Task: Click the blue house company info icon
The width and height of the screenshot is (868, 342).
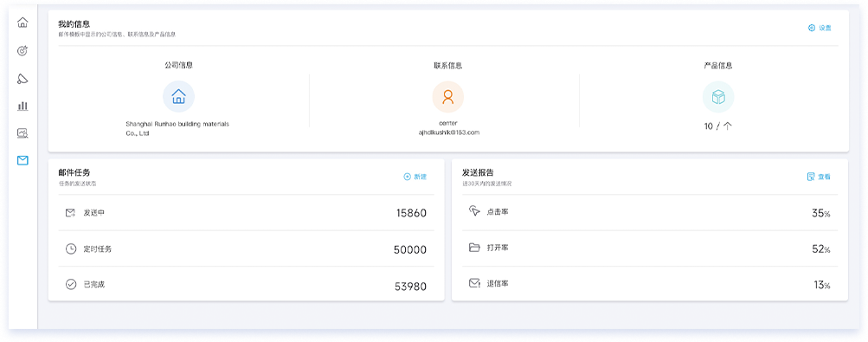Action: (178, 97)
